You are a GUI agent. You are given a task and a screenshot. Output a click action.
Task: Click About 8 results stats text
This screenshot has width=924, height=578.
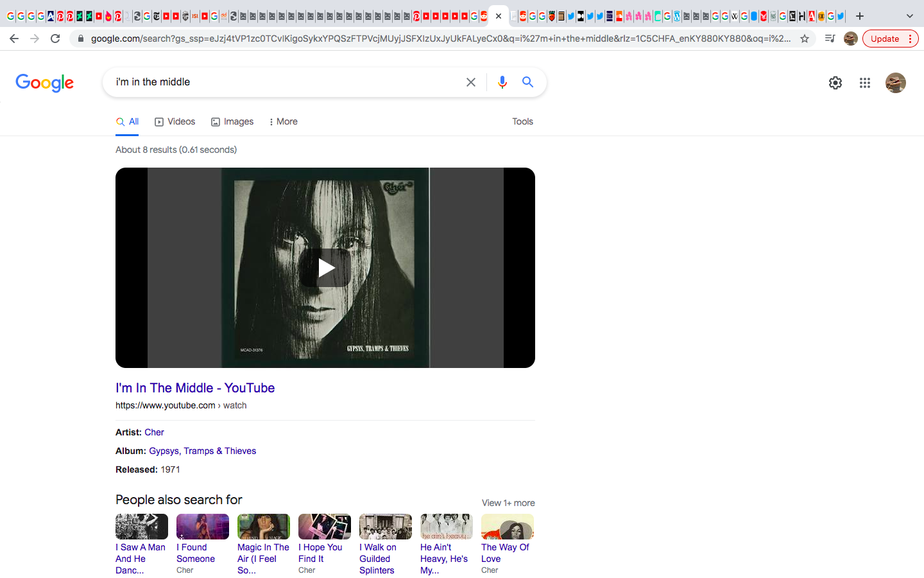point(176,150)
